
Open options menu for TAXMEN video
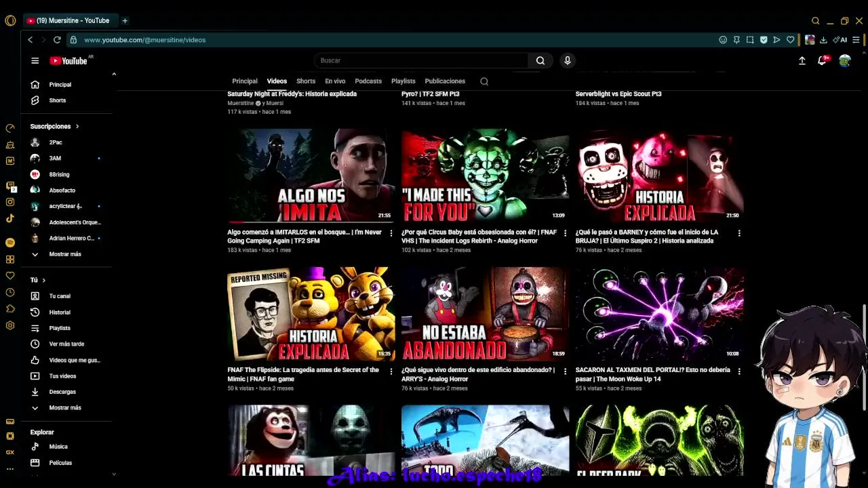(x=739, y=371)
